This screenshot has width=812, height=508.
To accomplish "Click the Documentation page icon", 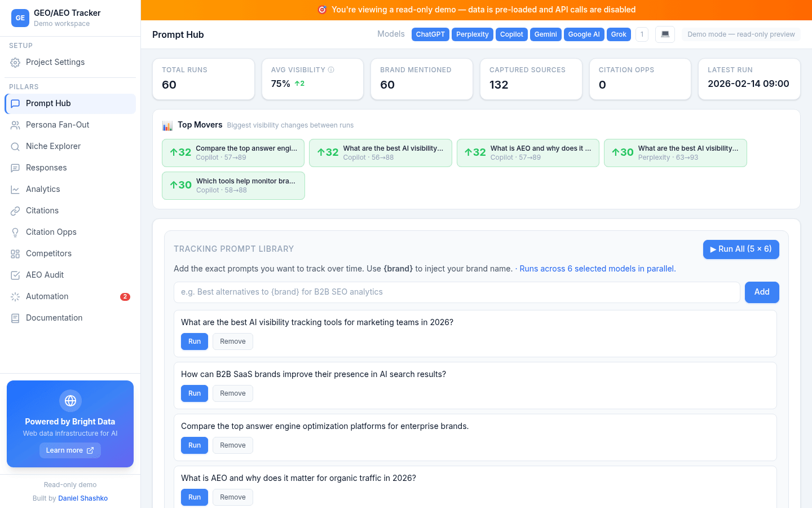I will (15, 318).
